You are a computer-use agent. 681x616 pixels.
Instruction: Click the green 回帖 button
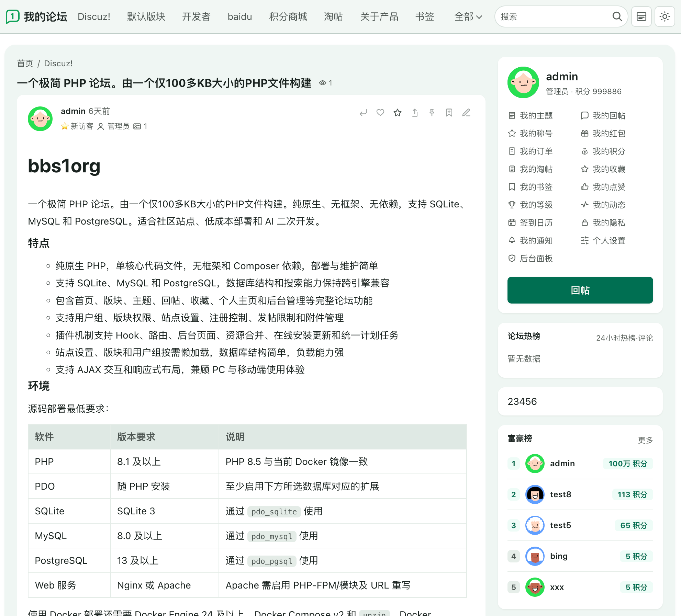(x=580, y=290)
